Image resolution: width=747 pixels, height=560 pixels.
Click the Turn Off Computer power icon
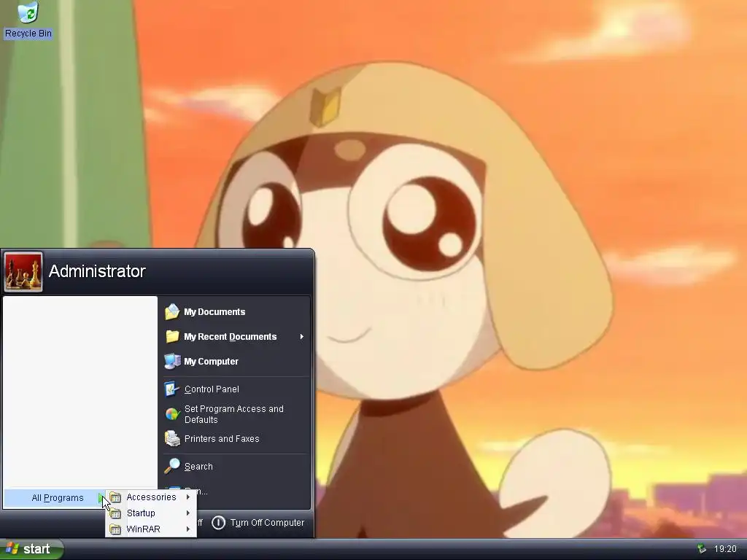click(x=218, y=522)
